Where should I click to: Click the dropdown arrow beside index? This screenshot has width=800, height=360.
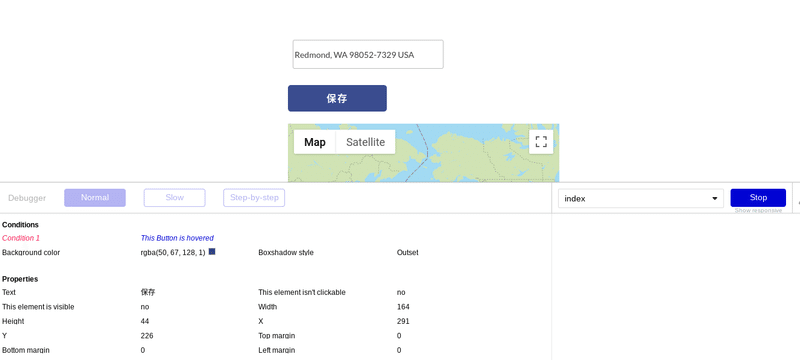coord(715,199)
